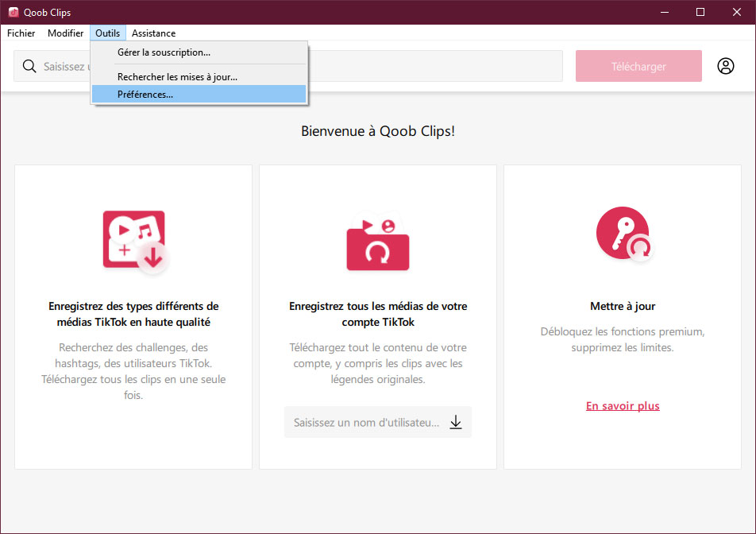Select Gérer la souscription… menu entry
This screenshot has height=534, width=756.
point(199,52)
